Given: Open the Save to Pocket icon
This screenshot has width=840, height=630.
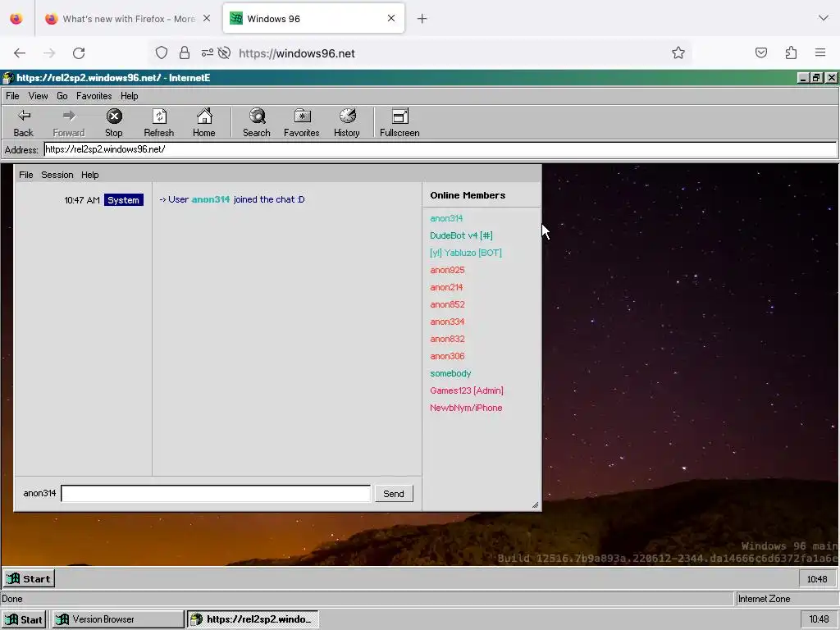Looking at the screenshot, I should click(x=761, y=52).
